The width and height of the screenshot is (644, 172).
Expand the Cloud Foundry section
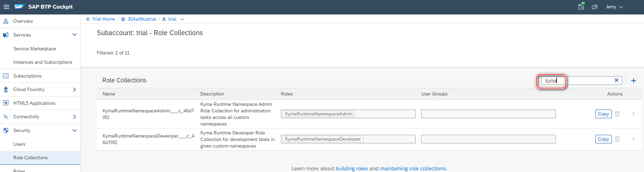tap(74, 90)
